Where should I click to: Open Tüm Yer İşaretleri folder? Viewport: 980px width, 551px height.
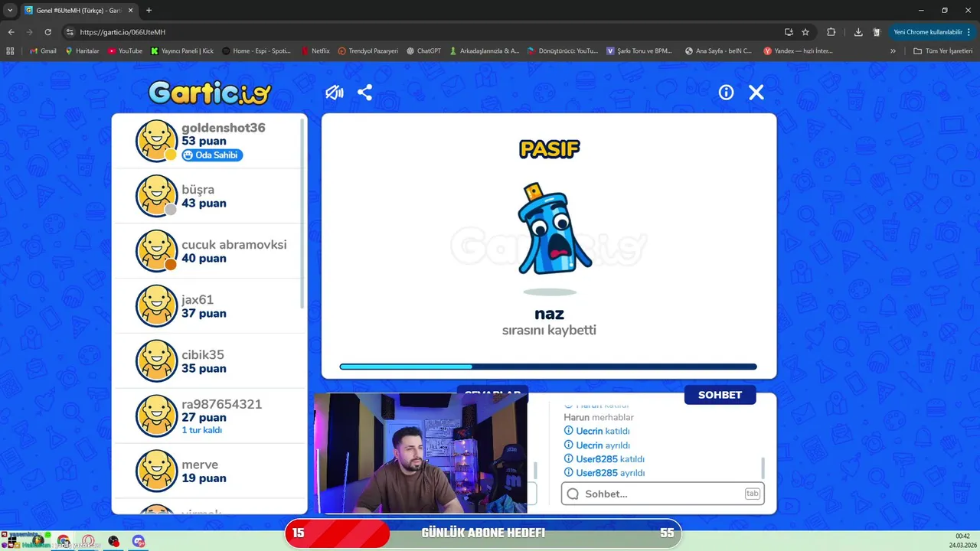[942, 51]
